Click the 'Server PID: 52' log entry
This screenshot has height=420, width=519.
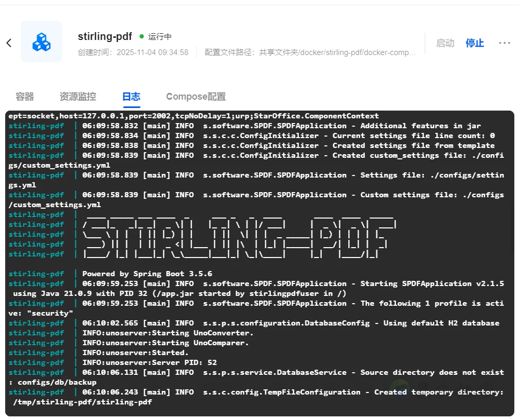click(149, 362)
